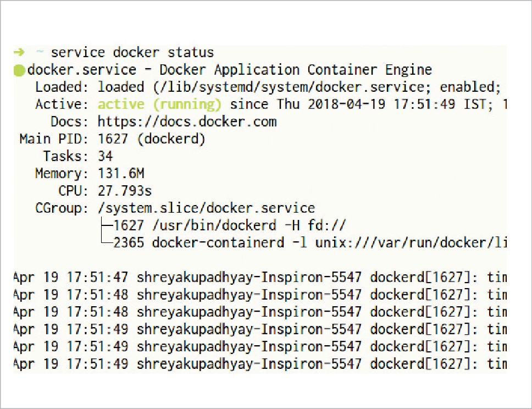This screenshot has height=409, width=532.
Task: Open the https://docs.docker.com link
Action: click(x=187, y=121)
